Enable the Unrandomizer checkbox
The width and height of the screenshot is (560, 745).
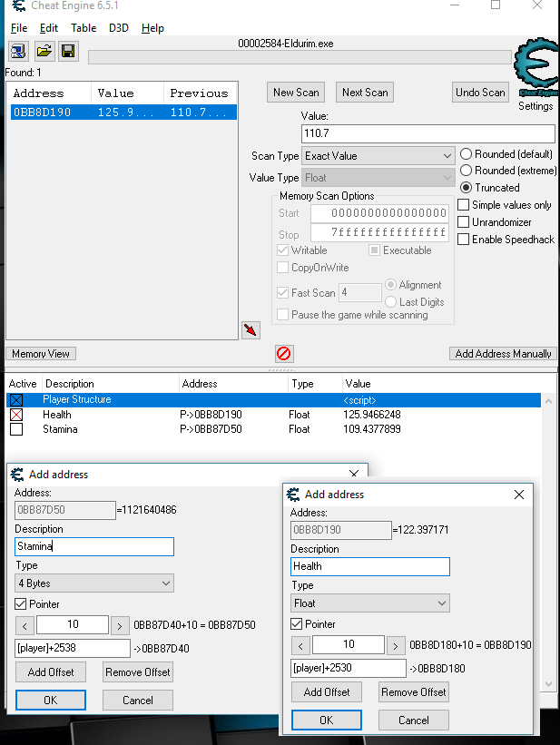click(464, 222)
